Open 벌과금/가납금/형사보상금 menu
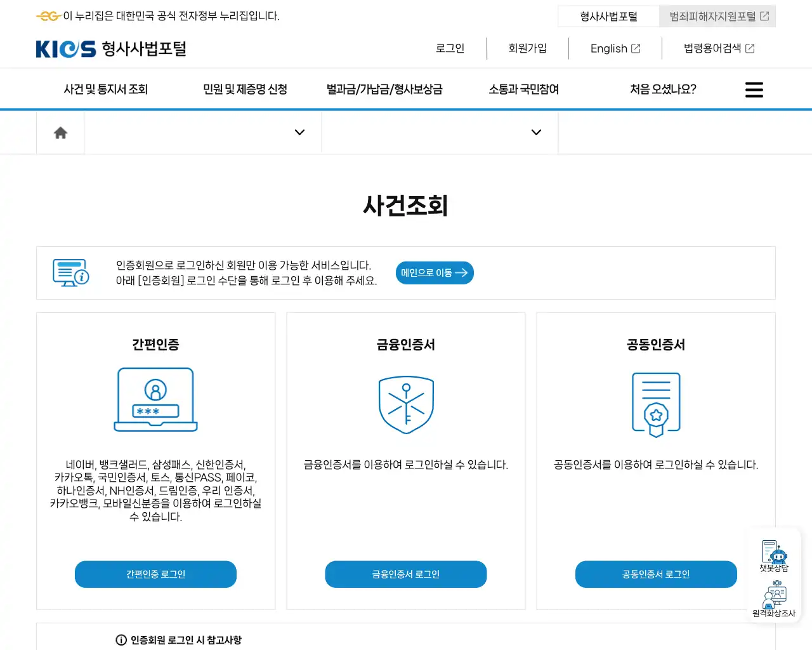Viewport: 812px width, 650px height. point(384,90)
